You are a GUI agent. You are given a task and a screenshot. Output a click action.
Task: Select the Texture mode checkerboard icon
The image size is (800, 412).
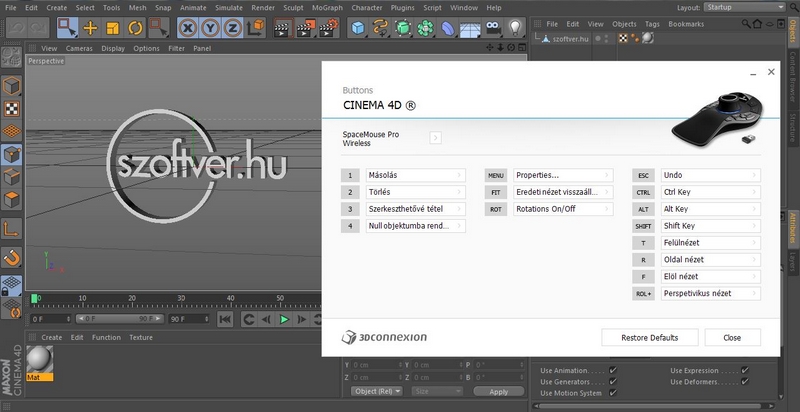(x=12, y=109)
